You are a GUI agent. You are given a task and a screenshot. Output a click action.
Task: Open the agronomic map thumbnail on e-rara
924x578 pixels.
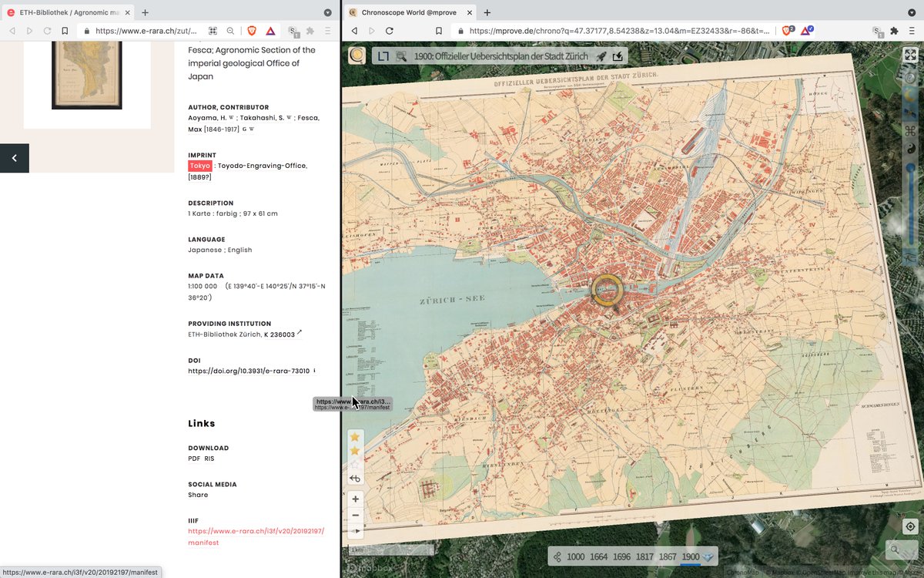click(x=87, y=76)
